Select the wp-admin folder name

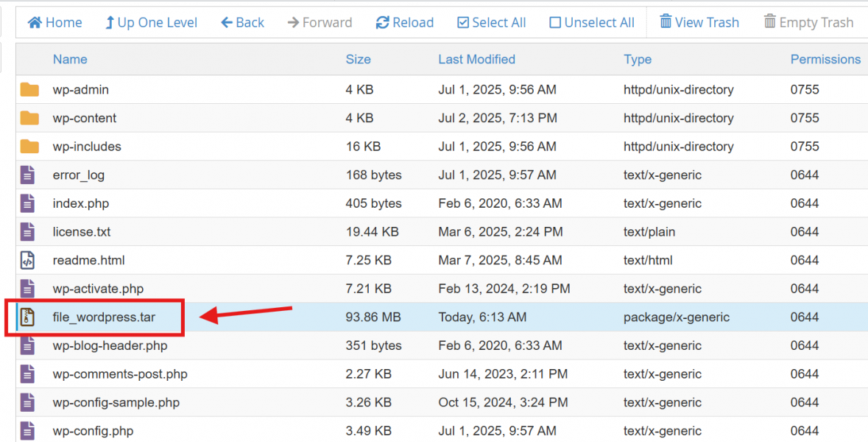(x=81, y=90)
